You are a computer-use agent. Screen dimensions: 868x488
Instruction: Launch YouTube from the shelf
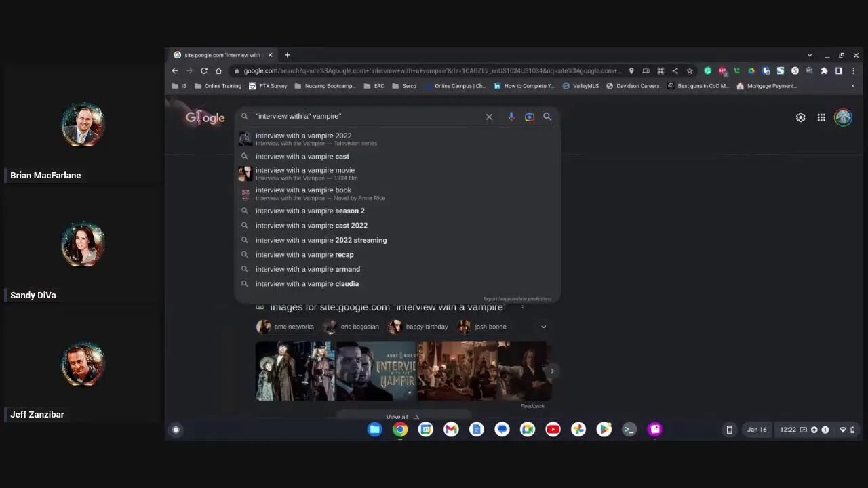point(553,429)
